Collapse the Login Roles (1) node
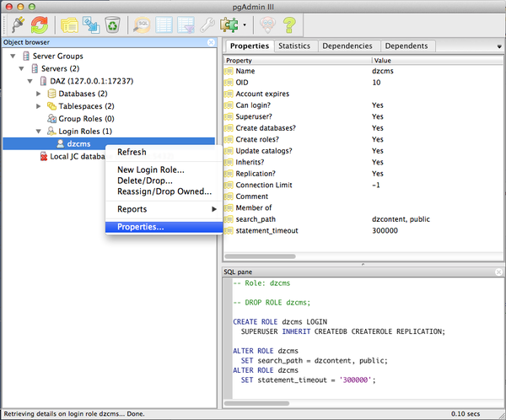The height and width of the screenshot is (420, 506). coord(39,132)
